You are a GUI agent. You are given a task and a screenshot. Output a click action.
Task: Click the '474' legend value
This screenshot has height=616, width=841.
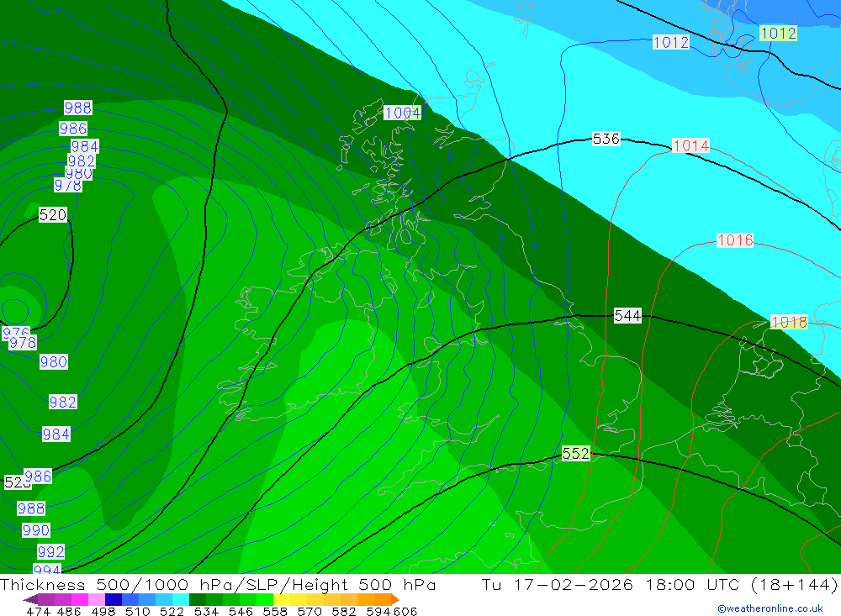pos(38,611)
